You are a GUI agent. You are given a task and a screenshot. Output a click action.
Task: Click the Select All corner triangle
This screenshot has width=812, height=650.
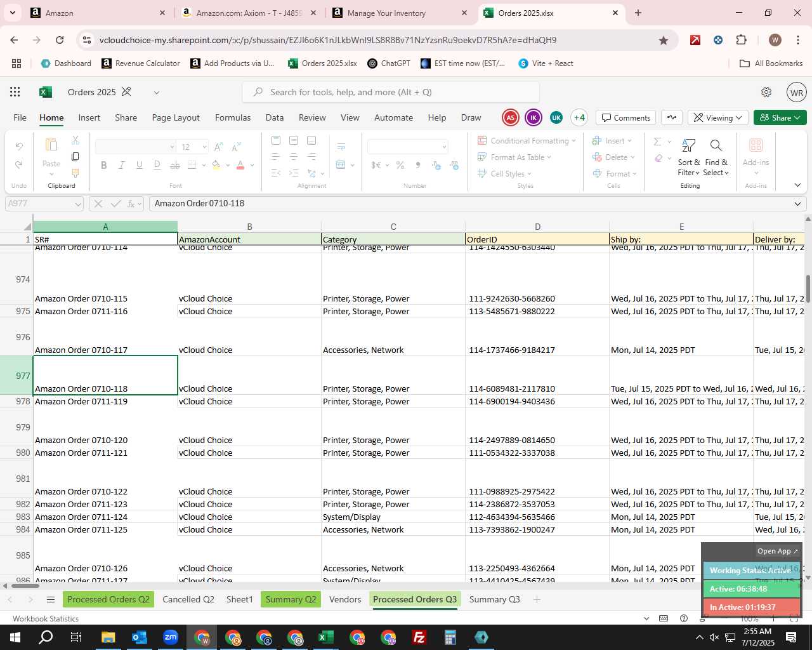27,227
